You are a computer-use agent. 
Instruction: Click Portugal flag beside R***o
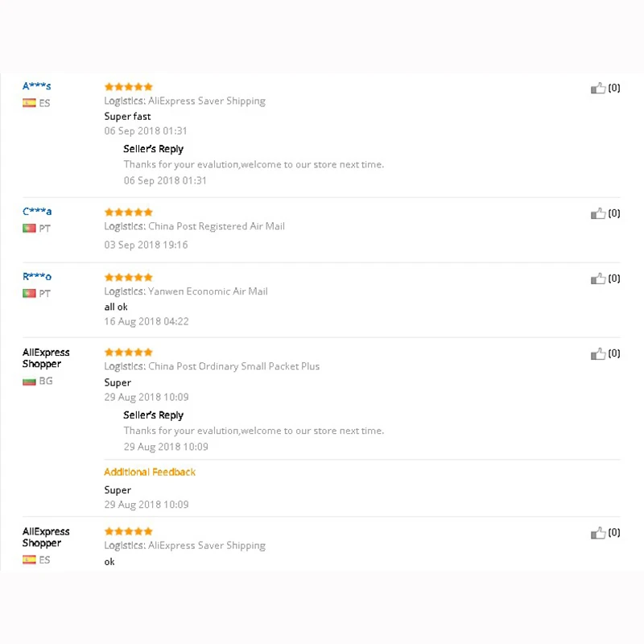[29, 294]
